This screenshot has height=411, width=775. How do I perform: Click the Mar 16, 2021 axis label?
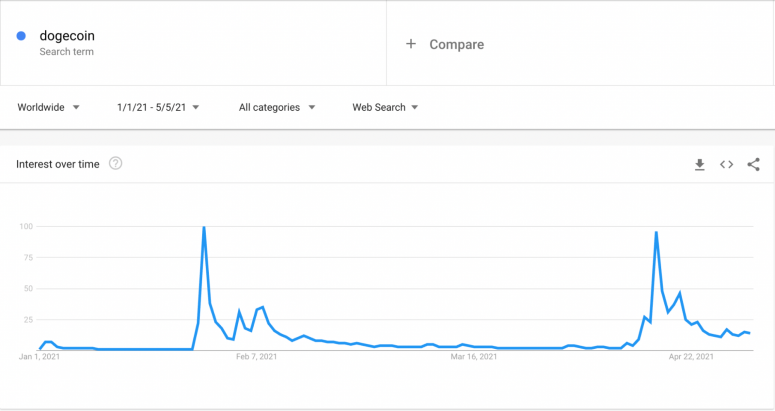click(474, 356)
